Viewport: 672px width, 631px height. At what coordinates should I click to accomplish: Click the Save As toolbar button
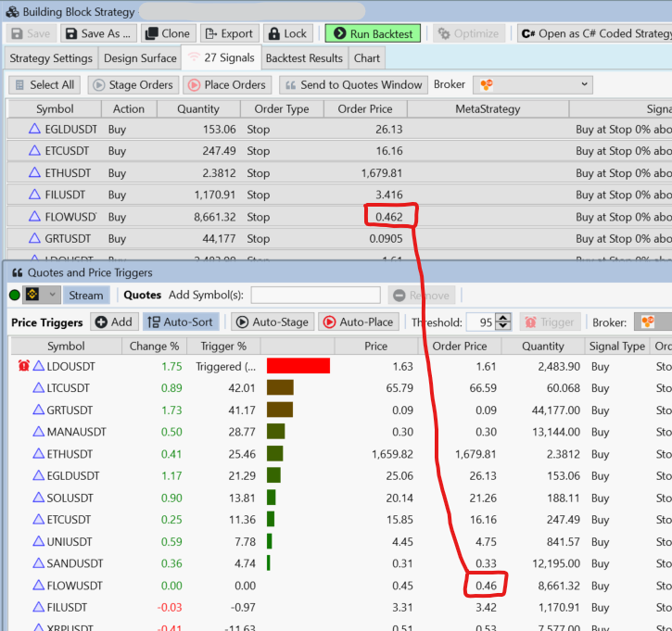coord(98,33)
